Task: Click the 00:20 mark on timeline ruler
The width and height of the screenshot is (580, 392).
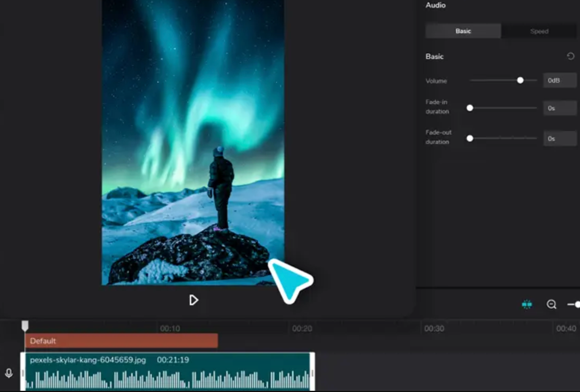Action: [x=302, y=329]
